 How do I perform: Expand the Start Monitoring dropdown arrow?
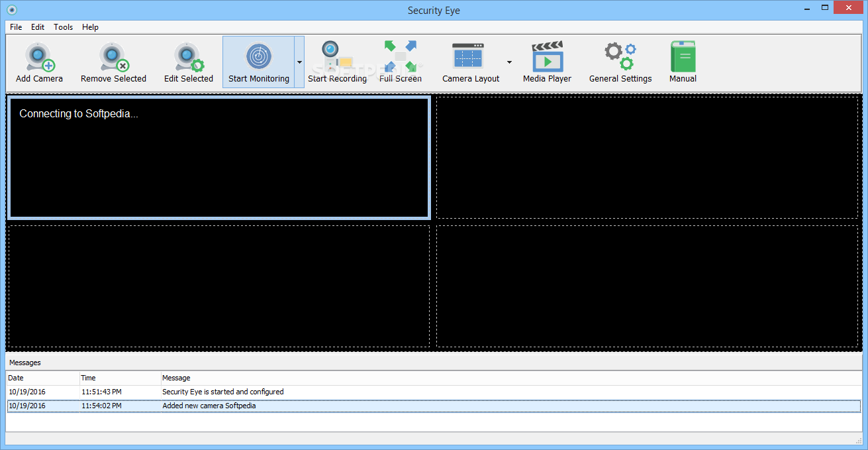[299, 61]
